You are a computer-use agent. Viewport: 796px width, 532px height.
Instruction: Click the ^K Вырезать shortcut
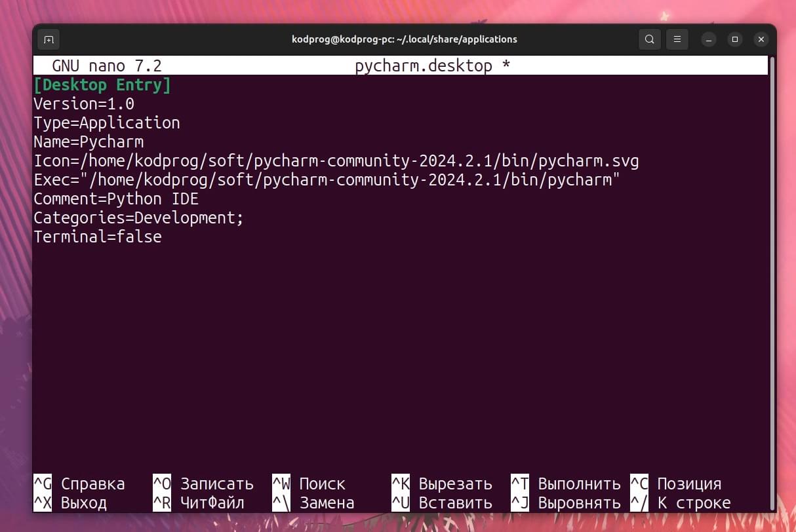[442, 484]
